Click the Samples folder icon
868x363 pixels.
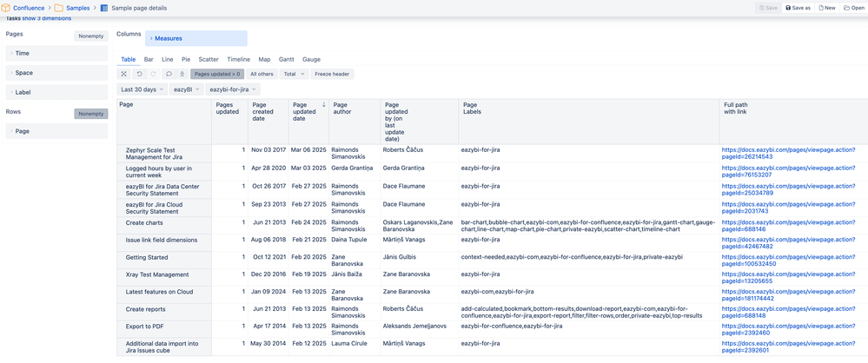point(59,9)
